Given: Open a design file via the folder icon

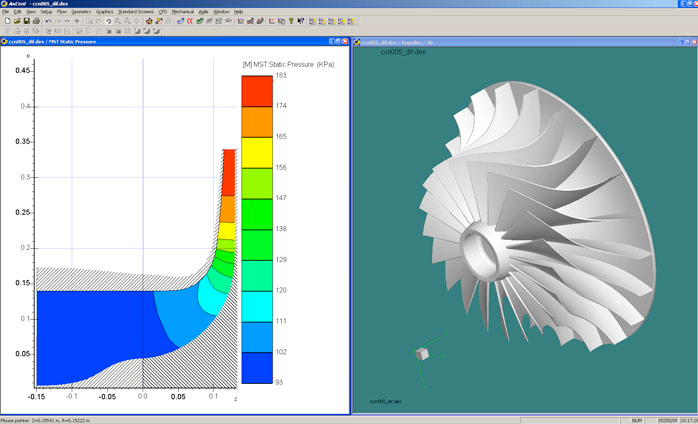Looking at the screenshot, I should pyautogui.click(x=17, y=21).
